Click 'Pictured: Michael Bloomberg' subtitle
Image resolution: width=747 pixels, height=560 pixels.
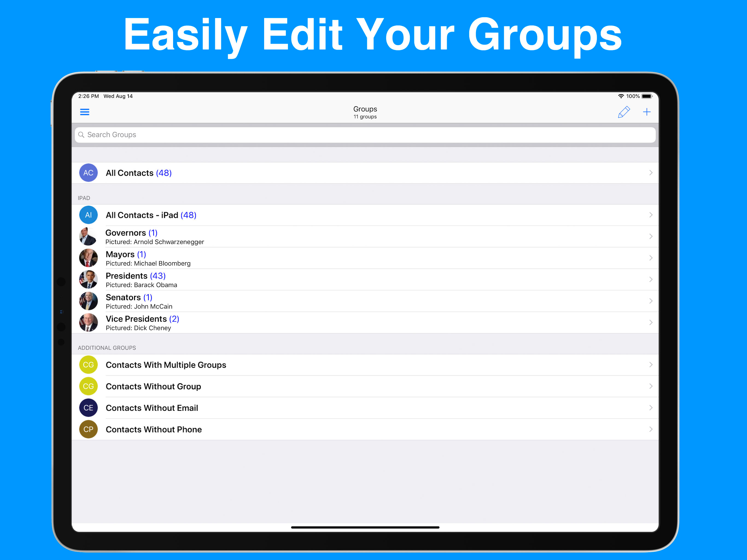(148, 264)
